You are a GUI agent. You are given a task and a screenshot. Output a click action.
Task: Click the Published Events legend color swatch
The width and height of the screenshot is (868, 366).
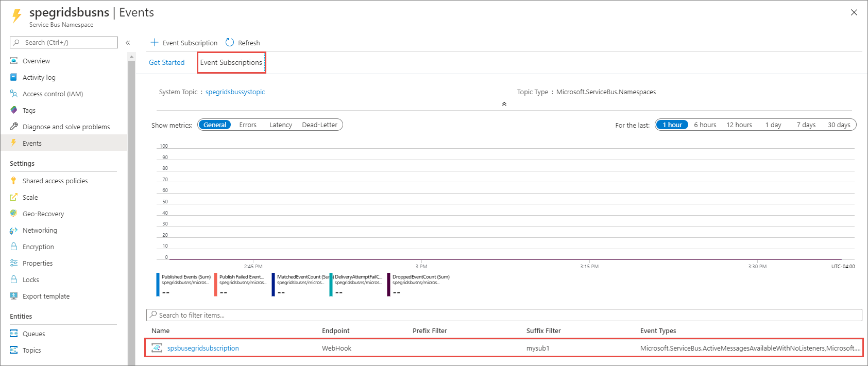(x=158, y=284)
